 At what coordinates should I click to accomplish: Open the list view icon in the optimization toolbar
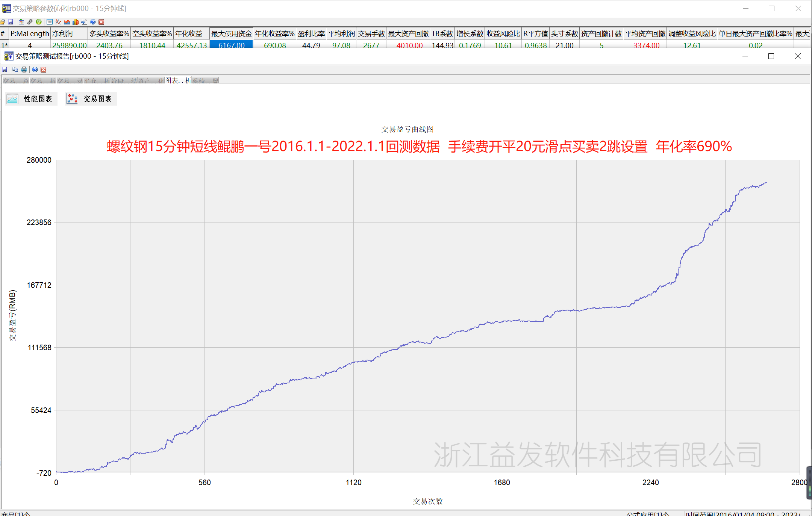click(50, 22)
